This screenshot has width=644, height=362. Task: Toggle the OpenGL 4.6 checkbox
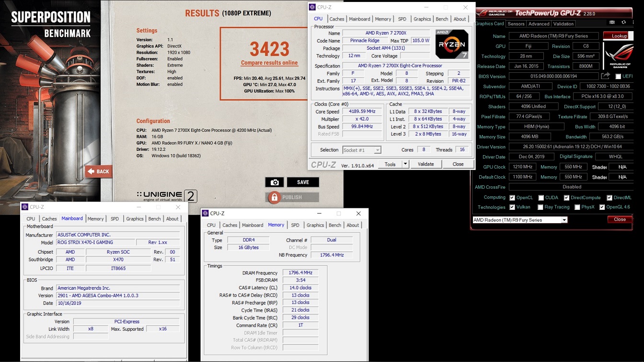pos(602,207)
